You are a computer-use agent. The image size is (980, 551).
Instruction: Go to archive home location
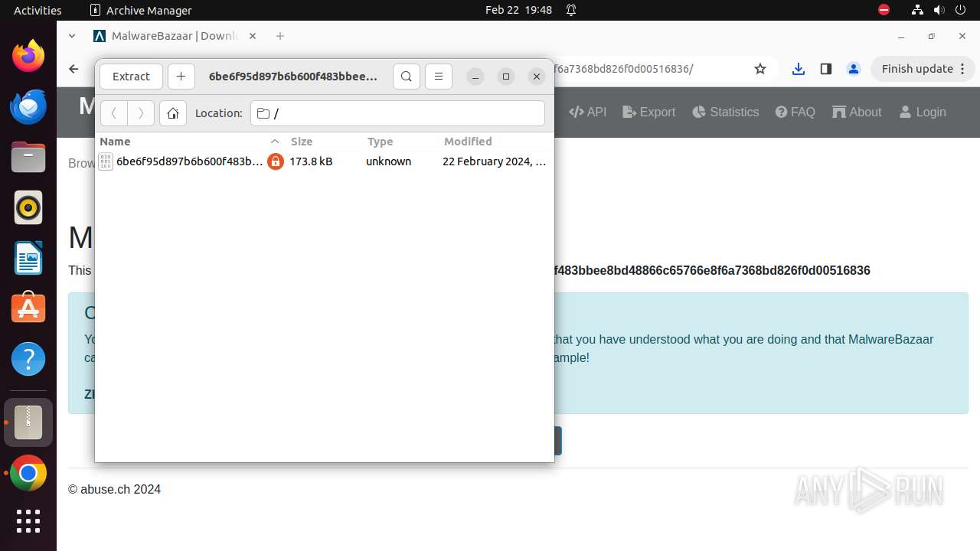point(173,113)
